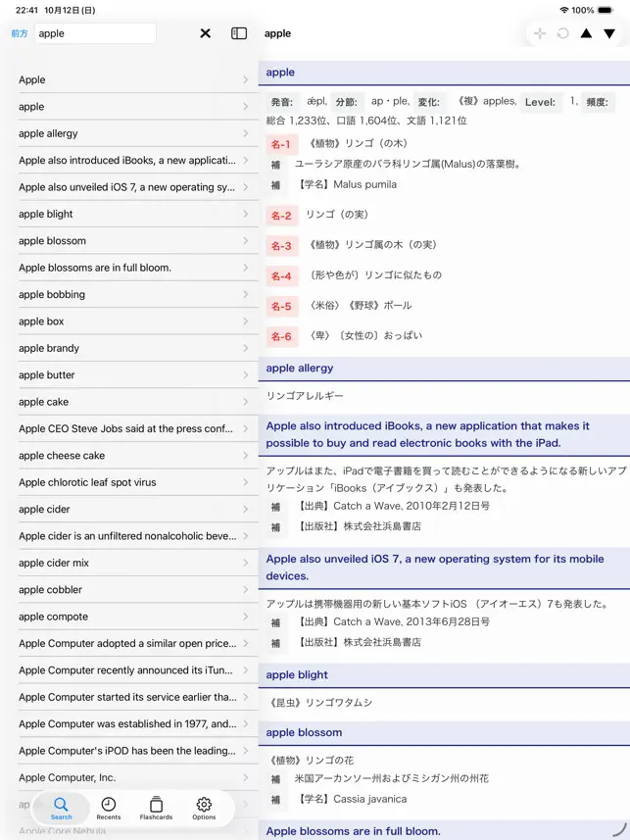Tap the plus add icon in toolbar
This screenshot has height=840, width=630.
coord(540,33)
